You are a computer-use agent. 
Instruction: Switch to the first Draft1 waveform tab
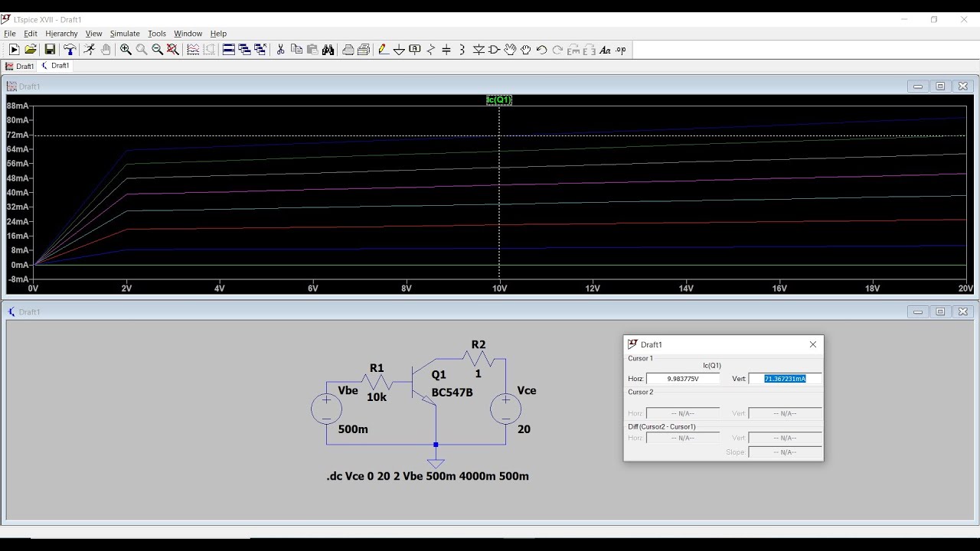[19, 66]
